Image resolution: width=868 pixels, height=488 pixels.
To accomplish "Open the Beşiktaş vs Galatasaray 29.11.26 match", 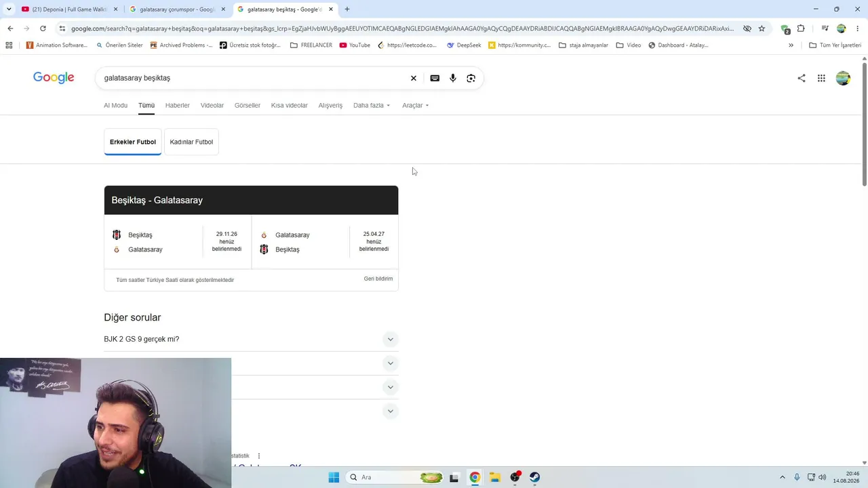I will 178,242.
